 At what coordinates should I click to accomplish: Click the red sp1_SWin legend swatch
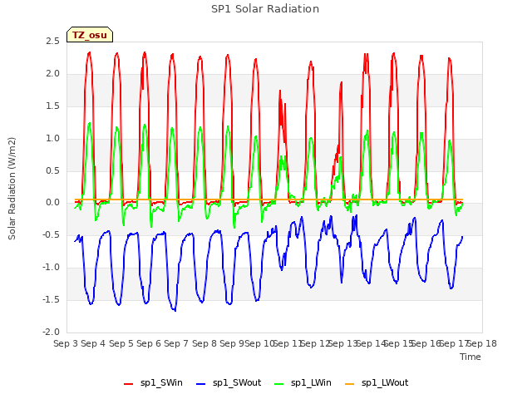[129, 384]
